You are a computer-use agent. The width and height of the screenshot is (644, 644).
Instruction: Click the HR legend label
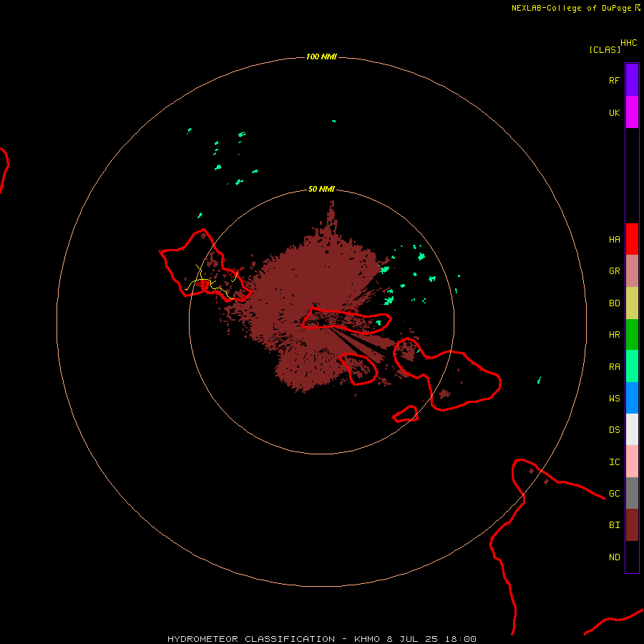click(614, 335)
